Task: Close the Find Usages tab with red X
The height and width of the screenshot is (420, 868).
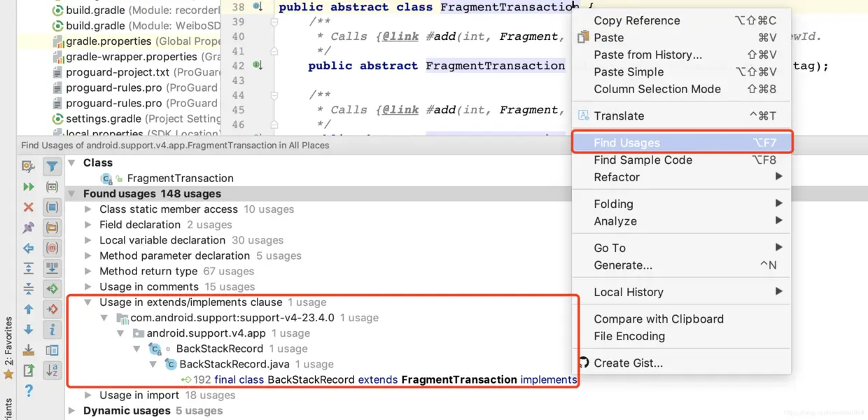Action: [29, 207]
